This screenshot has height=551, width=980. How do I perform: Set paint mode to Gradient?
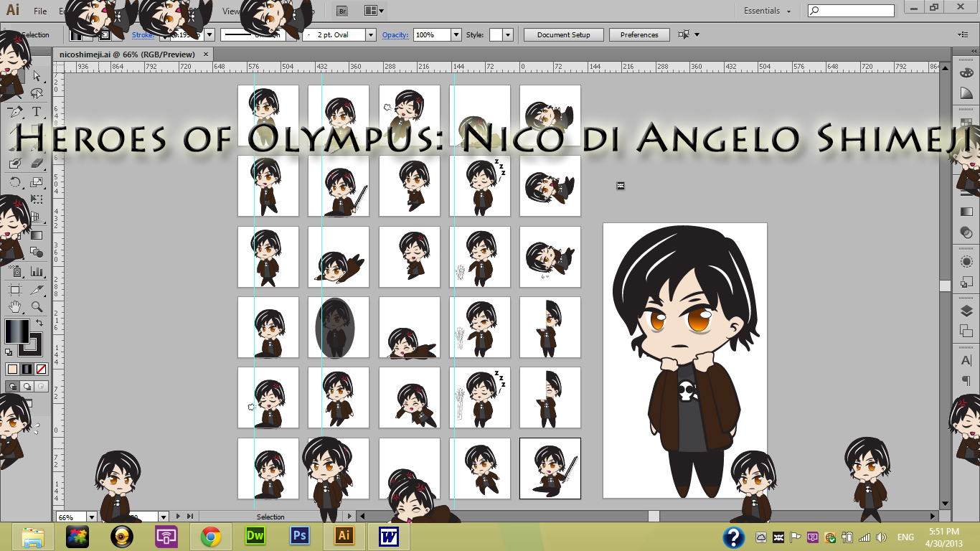click(27, 369)
